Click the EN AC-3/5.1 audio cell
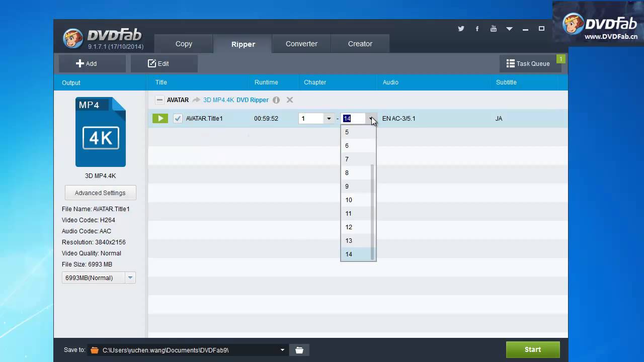Viewport: 644px width, 362px height. tap(399, 119)
